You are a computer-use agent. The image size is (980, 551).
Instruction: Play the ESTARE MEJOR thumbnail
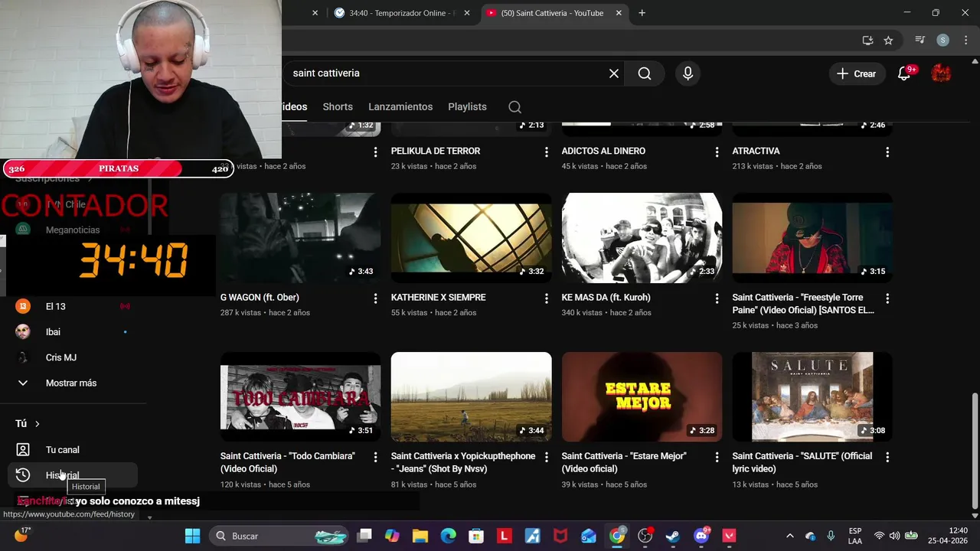[642, 397]
